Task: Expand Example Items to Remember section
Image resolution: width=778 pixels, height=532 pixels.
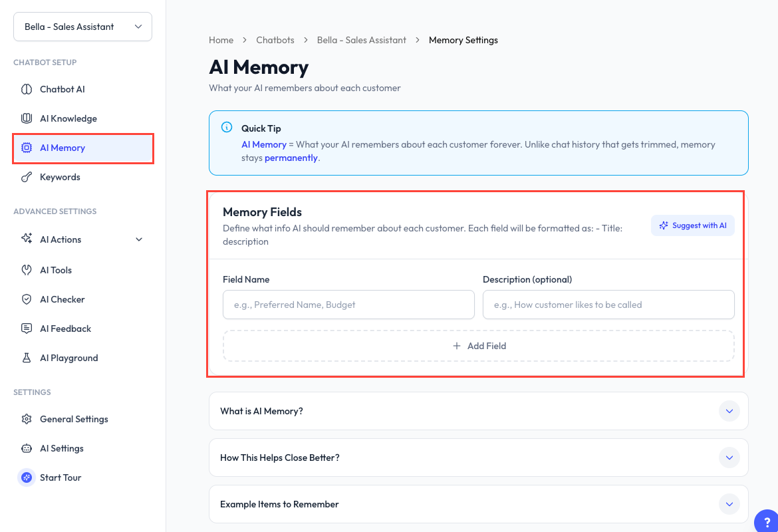Action: tap(478, 504)
